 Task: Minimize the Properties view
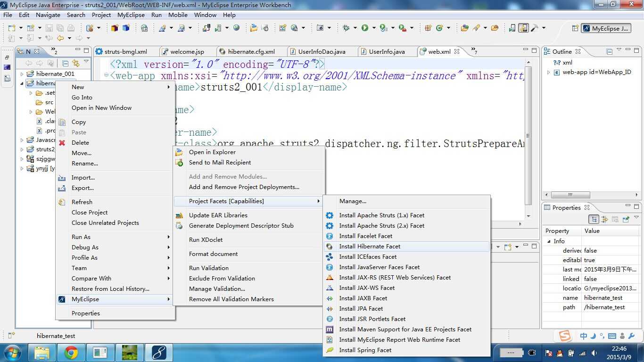click(x=628, y=206)
